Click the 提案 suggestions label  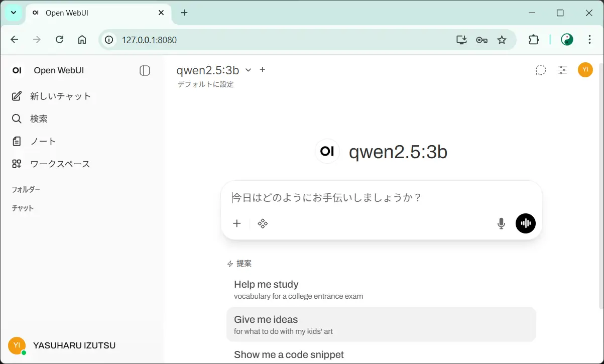244,263
